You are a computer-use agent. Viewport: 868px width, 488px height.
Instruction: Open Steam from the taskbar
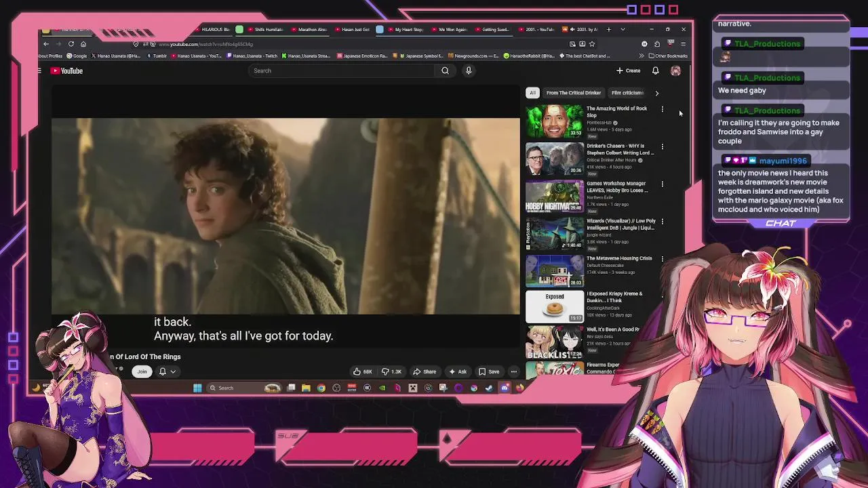[489, 388]
